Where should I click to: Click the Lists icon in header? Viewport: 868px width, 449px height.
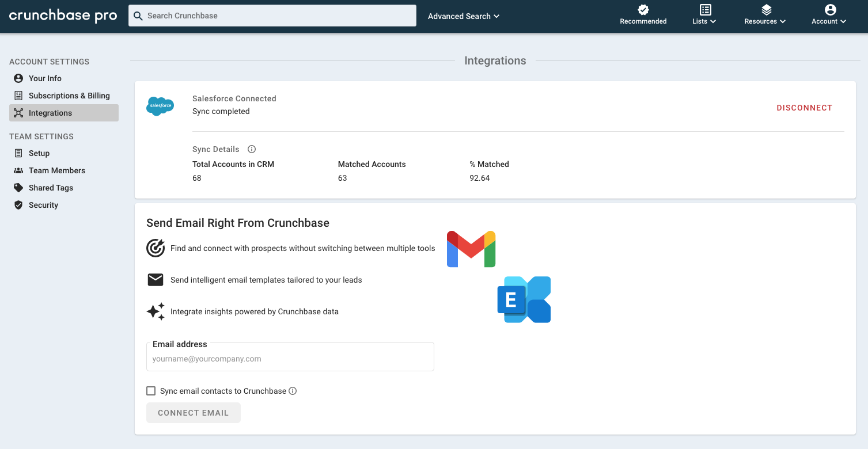(705, 10)
